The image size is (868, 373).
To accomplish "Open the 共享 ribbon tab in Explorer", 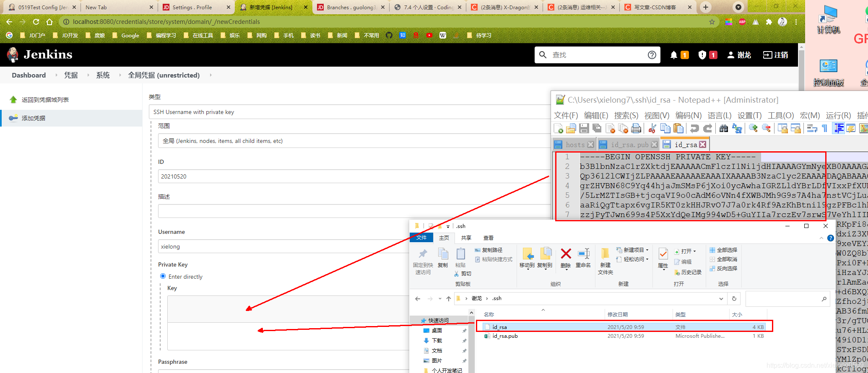I will (x=466, y=238).
